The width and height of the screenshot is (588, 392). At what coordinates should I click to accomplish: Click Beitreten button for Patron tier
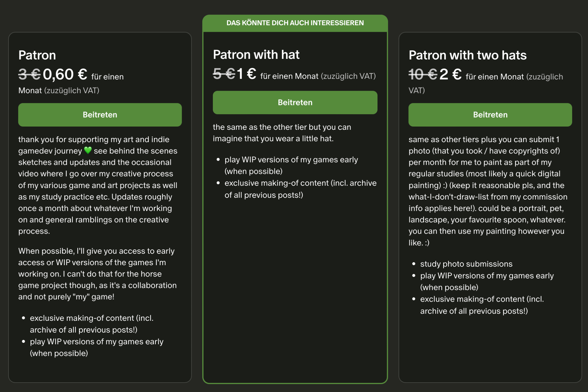[x=100, y=115]
